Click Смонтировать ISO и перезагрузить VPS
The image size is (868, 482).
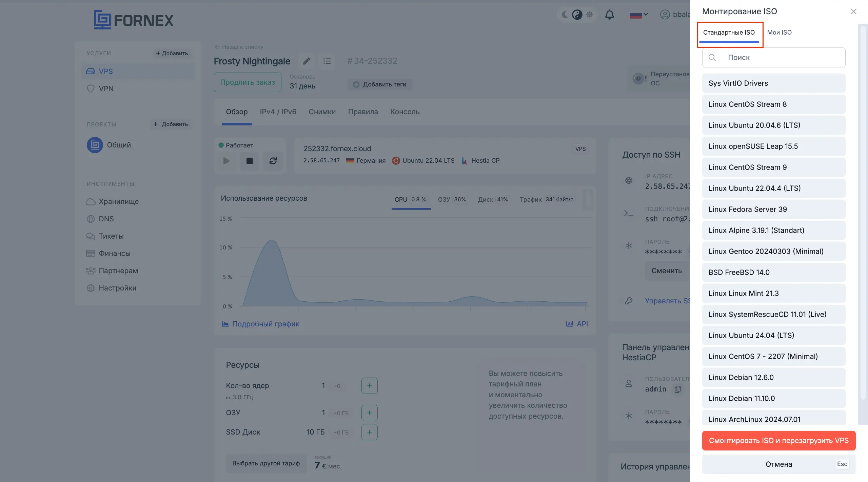(779, 441)
